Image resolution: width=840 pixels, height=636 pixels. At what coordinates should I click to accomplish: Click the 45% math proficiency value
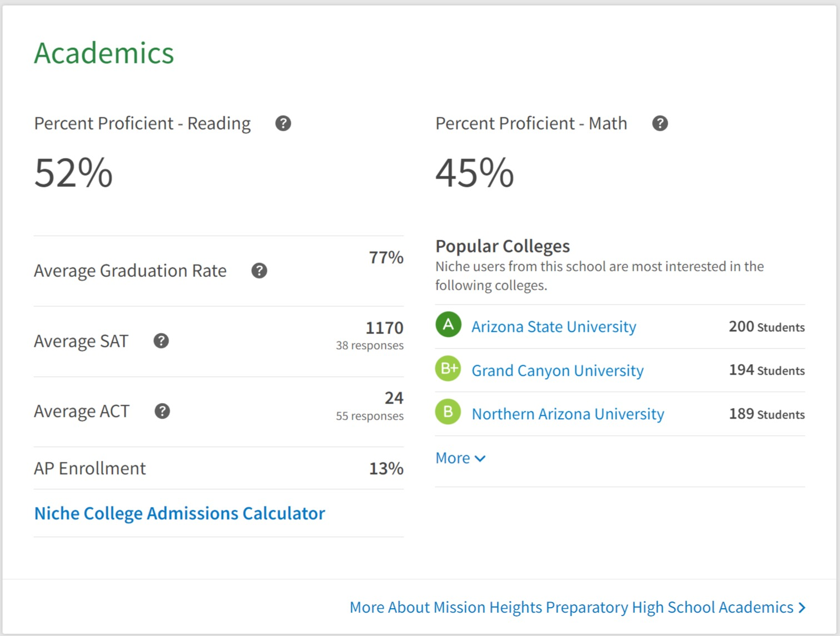pyautogui.click(x=474, y=173)
